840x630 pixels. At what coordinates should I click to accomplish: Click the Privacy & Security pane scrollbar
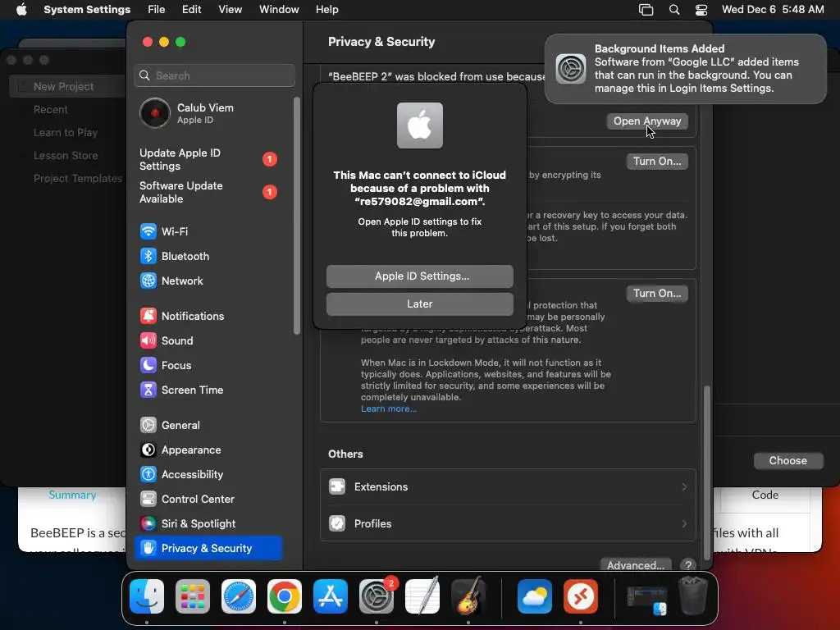coord(707,472)
